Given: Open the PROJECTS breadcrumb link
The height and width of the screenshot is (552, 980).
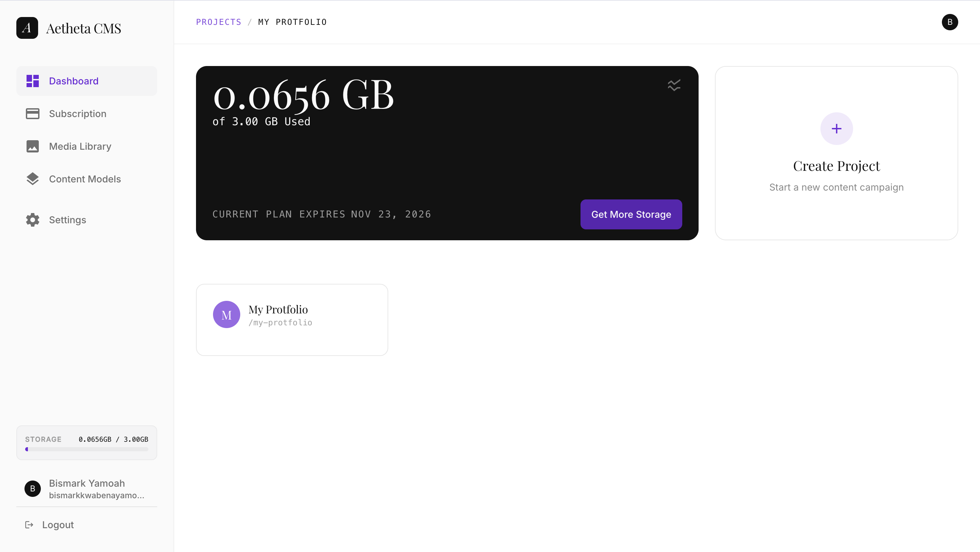Looking at the screenshot, I should [218, 22].
